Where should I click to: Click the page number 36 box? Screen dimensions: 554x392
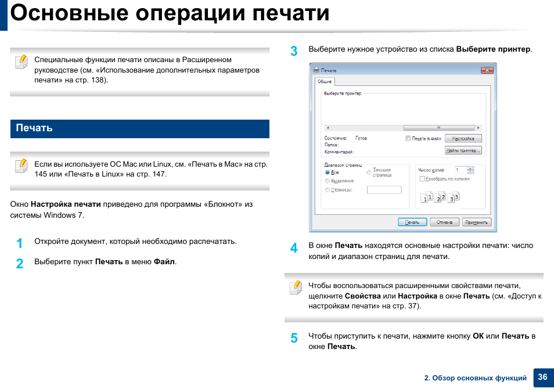click(543, 377)
